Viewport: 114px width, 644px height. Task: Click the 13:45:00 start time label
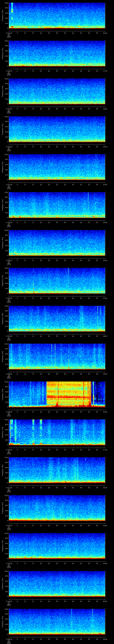point(9,639)
